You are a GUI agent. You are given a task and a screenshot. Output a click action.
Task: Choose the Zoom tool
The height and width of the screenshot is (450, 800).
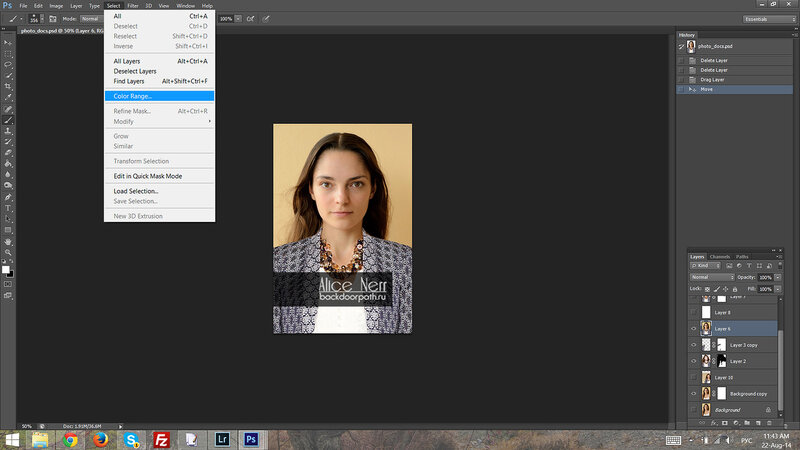pos(8,253)
